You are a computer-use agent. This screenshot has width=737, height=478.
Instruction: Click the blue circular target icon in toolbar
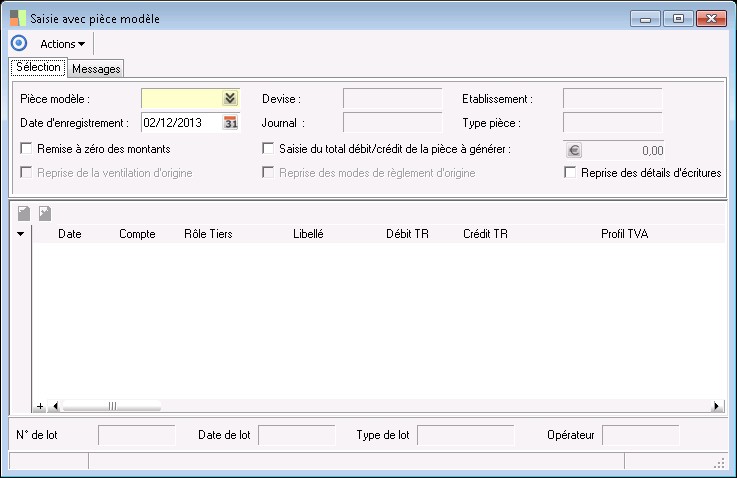click(x=19, y=43)
